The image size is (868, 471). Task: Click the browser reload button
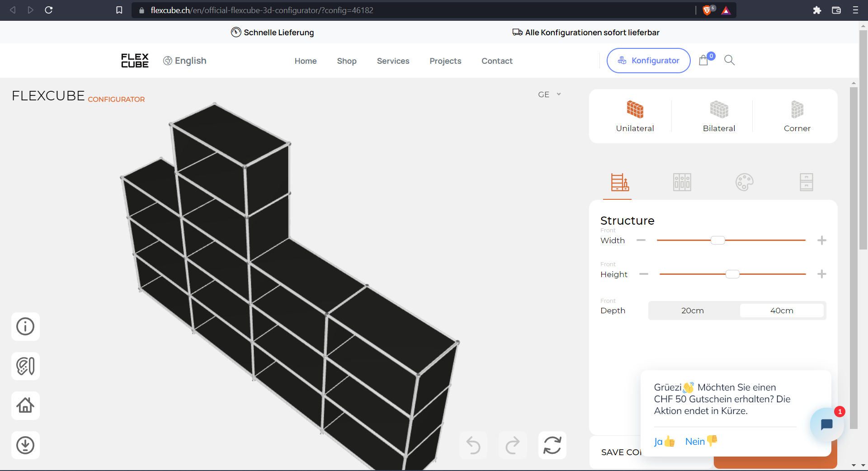(49, 10)
